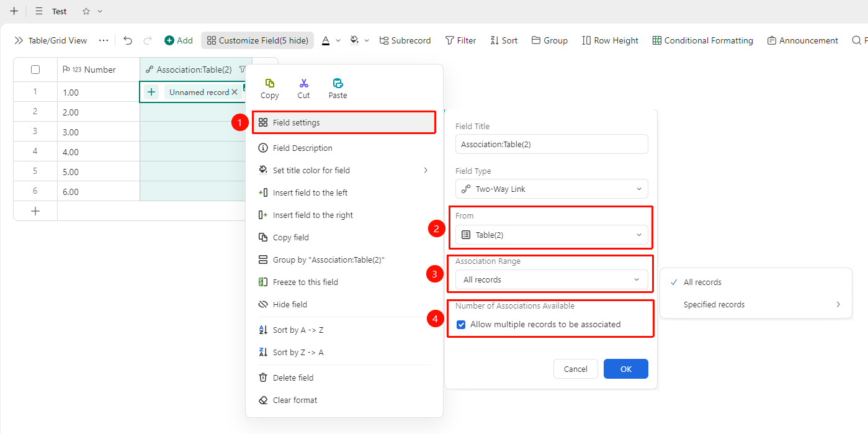Open Row Height options

610,40
